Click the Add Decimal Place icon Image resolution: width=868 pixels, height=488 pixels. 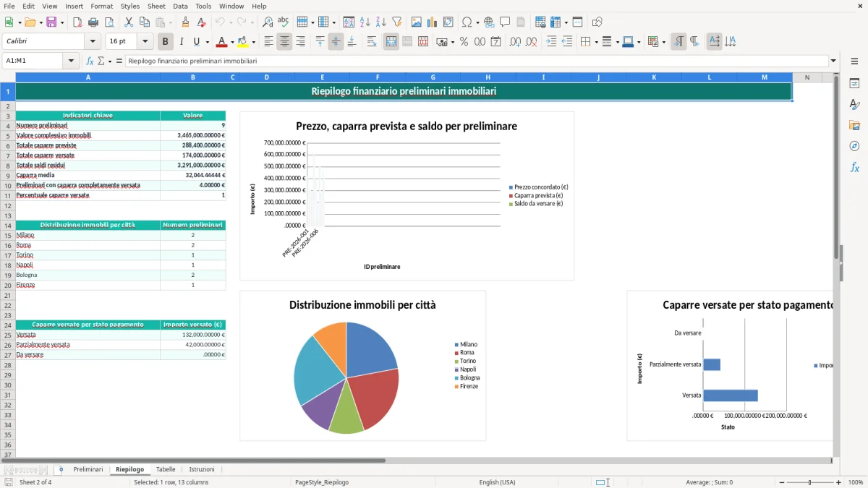click(515, 42)
